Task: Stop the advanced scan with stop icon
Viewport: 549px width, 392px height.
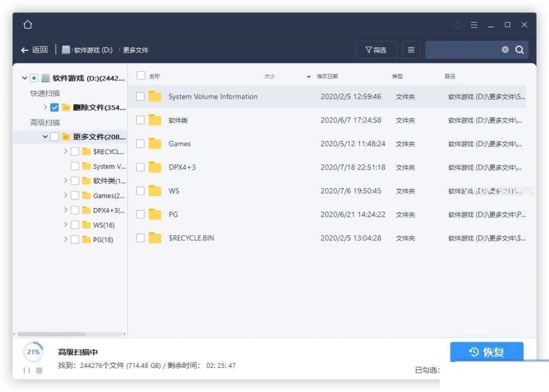Action: tap(39, 371)
